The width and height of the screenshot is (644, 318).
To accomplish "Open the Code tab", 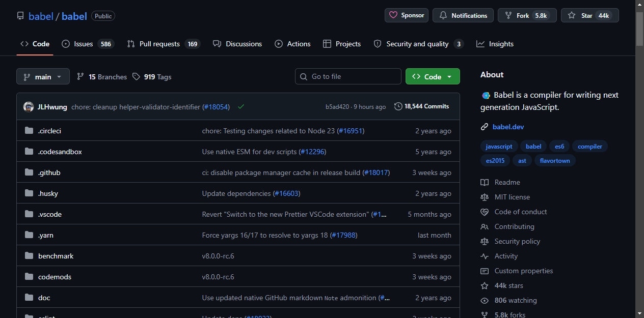I will click(35, 44).
